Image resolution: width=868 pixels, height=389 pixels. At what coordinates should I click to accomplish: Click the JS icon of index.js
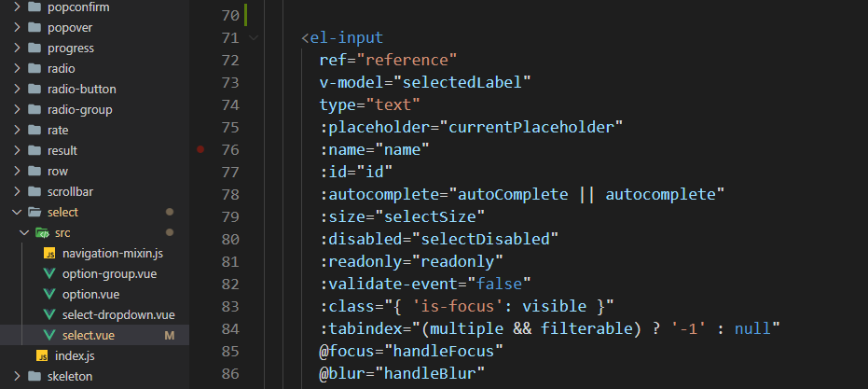click(41, 355)
